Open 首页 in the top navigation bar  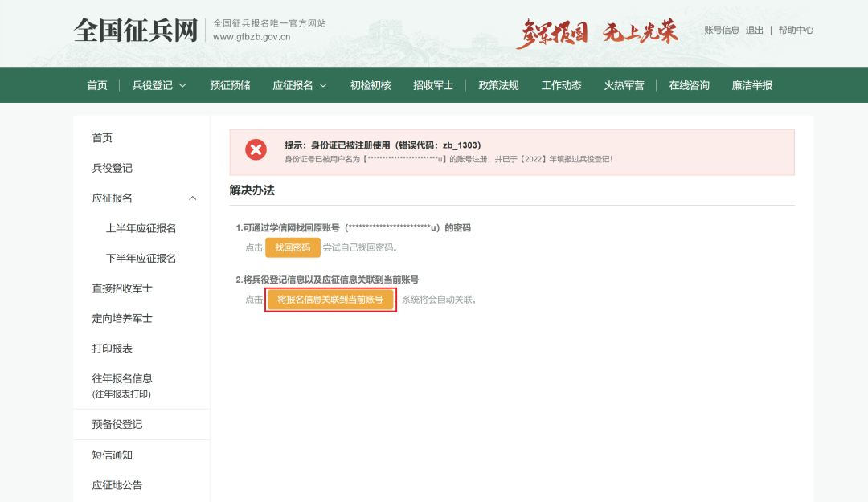click(x=97, y=85)
